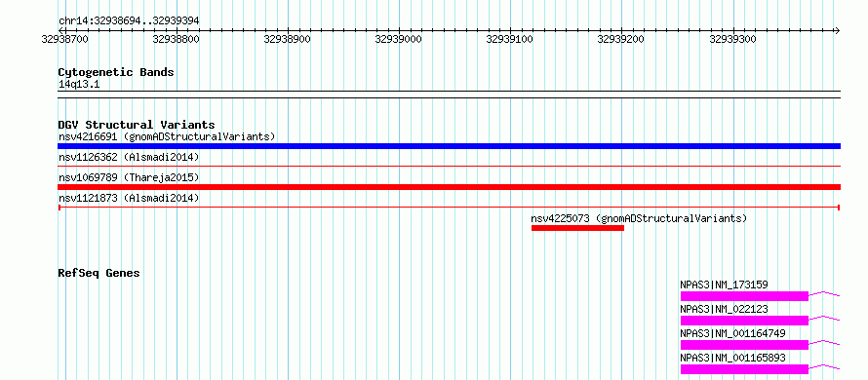Open gene label NPAS3|NM_022123
The height and width of the screenshot is (380, 868).
724,309
